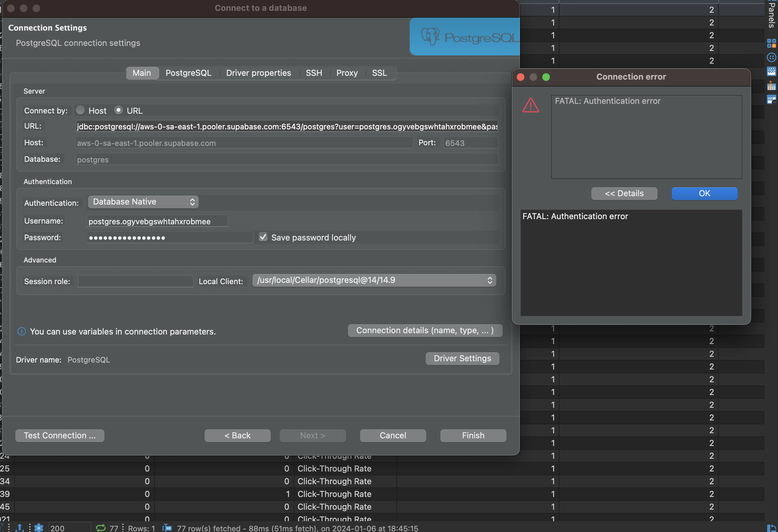The width and height of the screenshot is (778, 532).
Task: Open the Grouping panel icon on the right
Action: tap(772, 86)
